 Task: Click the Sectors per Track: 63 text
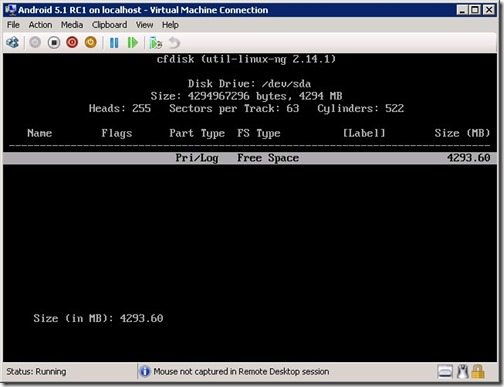234,109
